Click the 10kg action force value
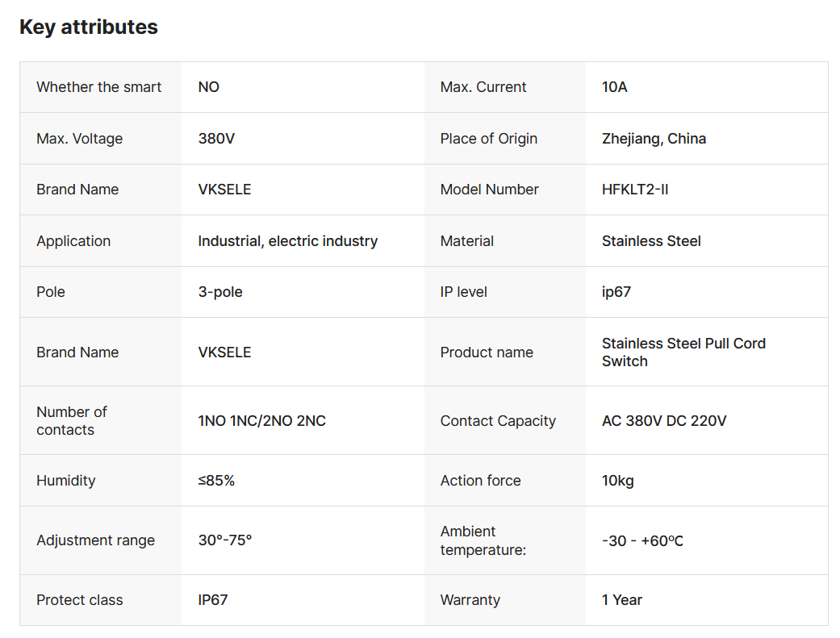The height and width of the screenshot is (638, 840). pos(618,481)
